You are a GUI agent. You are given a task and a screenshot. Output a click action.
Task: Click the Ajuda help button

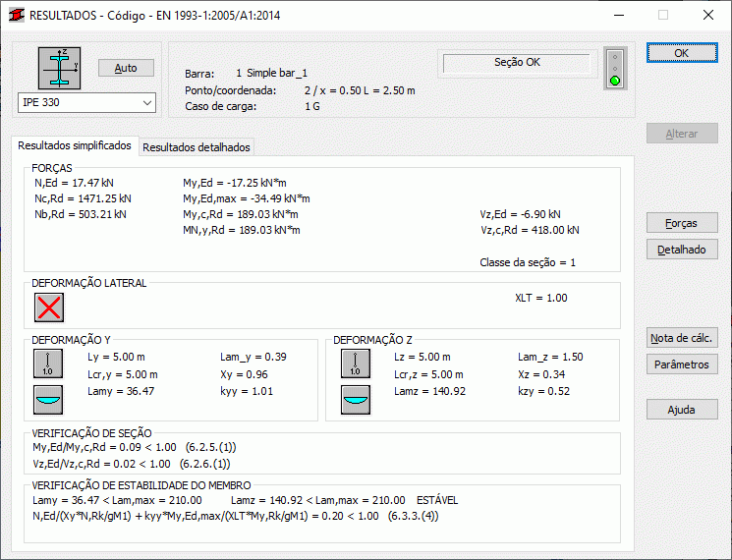click(682, 410)
